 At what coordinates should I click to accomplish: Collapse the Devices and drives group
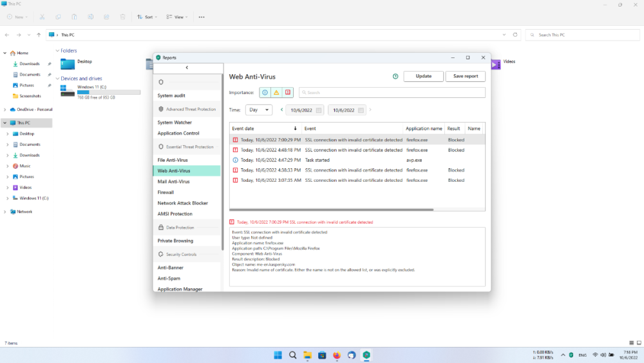(x=57, y=79)
